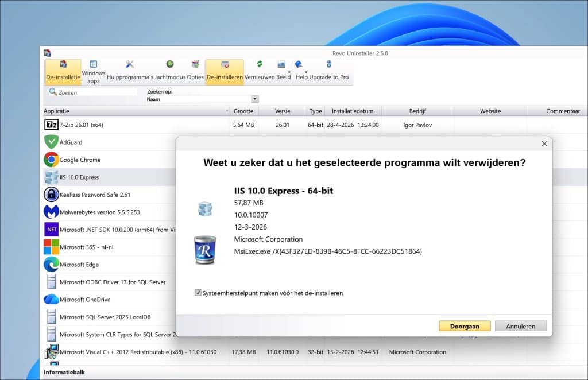Activate Jachtmodus
This screenshot has width=588, height=380.
click(x=170, y=72)
